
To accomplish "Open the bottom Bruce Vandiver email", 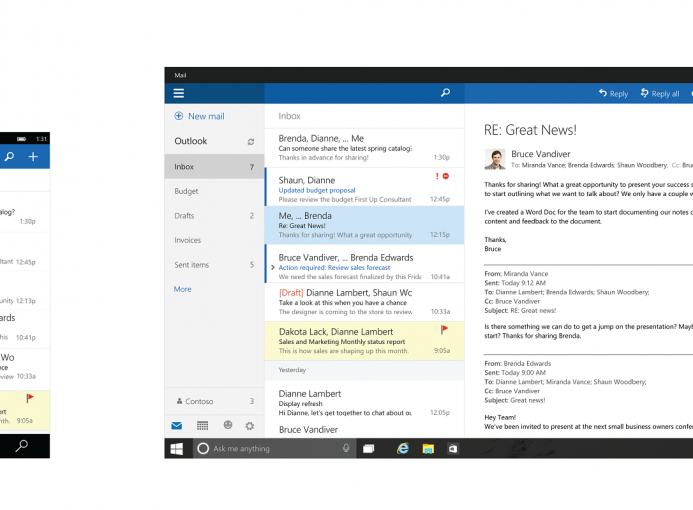I will tap(364, 430).
